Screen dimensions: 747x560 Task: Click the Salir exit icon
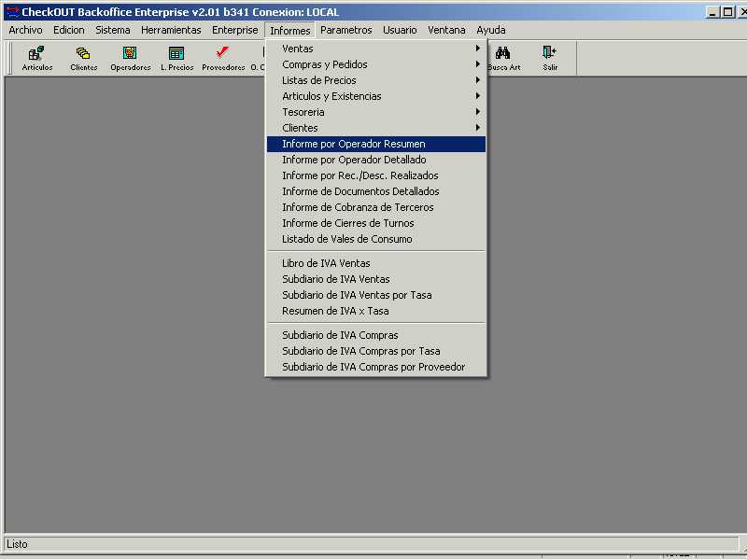[550, 58]
